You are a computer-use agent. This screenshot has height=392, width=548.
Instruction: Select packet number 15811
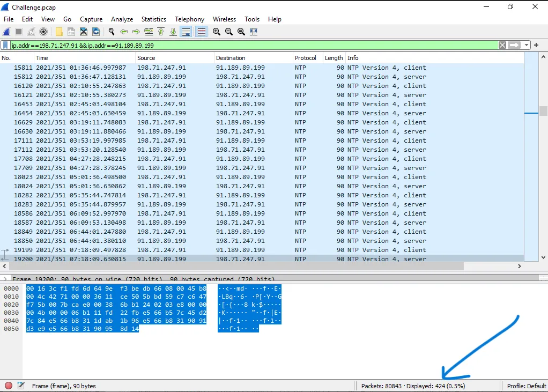[x=262, y=68]
